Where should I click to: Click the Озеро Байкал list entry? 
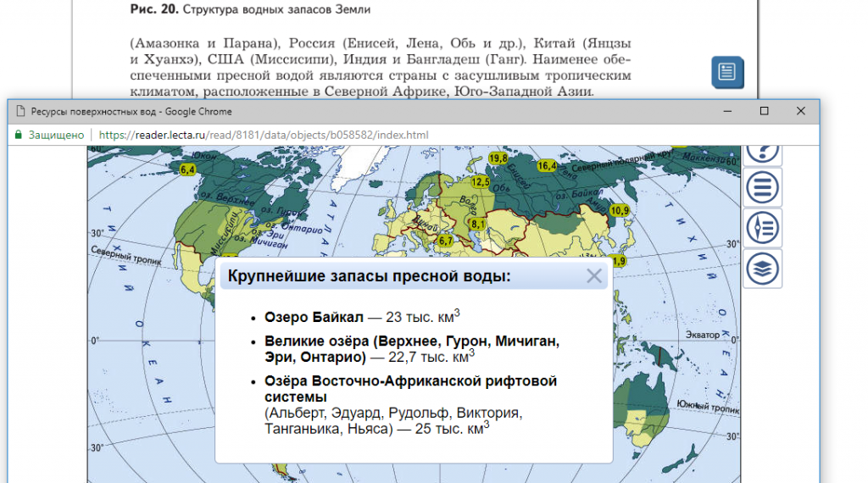click(362, 316)
